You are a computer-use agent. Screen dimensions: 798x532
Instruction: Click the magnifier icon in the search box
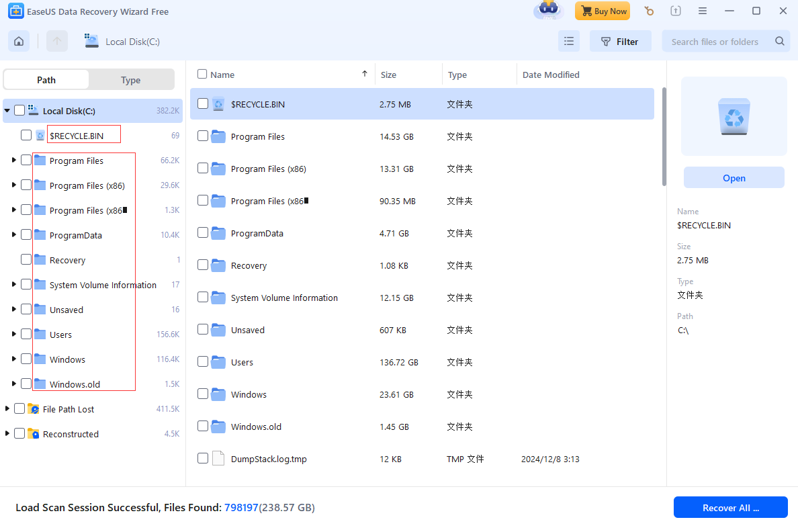[780, 41]
